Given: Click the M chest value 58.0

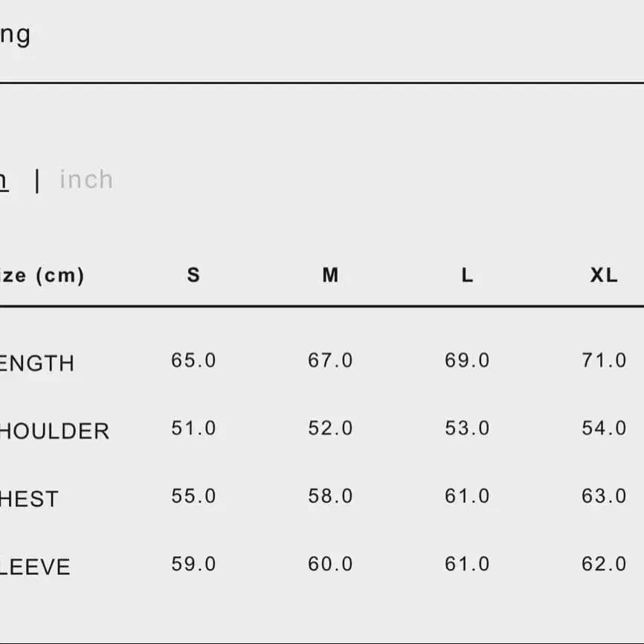Looking at the screenshot, I should click(330, 496).
